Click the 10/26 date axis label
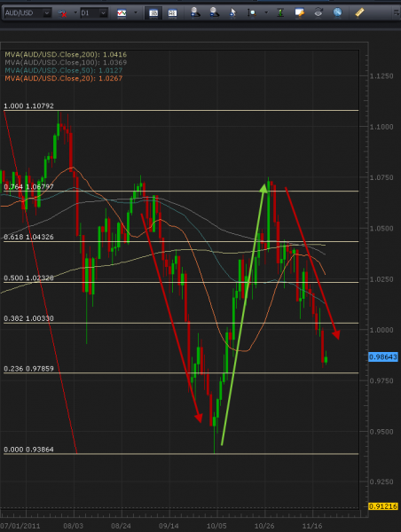The width and height of the screenshot is (401, 532). coord(264,526)
